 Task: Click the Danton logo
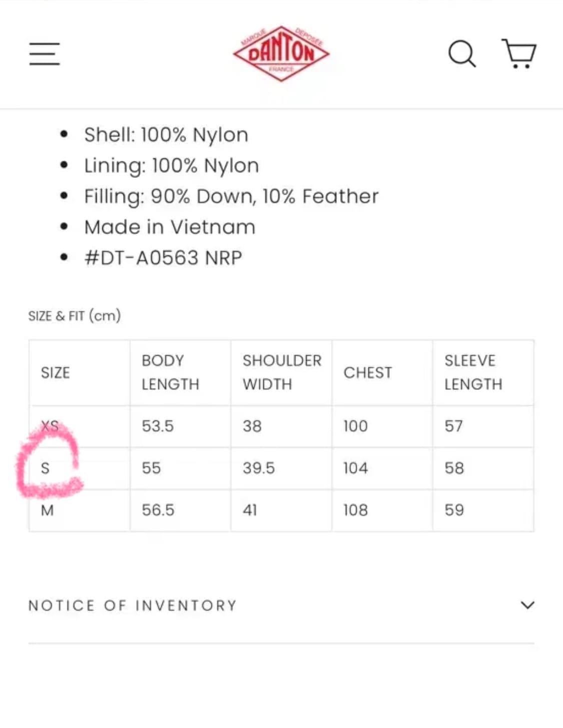(281, 53)
